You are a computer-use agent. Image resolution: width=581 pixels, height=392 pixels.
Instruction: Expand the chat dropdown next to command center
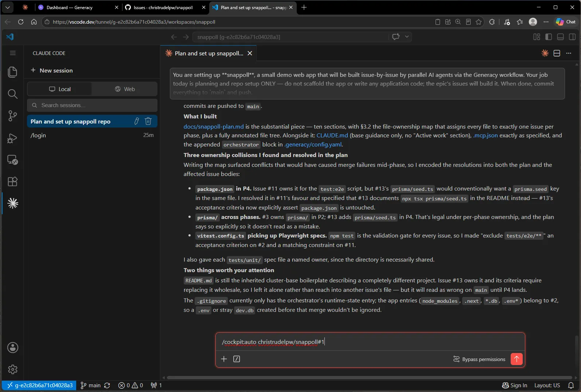click(407, 37)
